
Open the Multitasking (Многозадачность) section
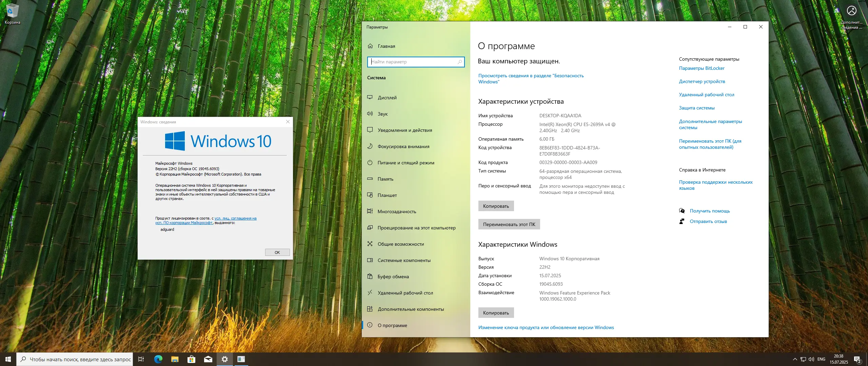click(x=397, y=211)
